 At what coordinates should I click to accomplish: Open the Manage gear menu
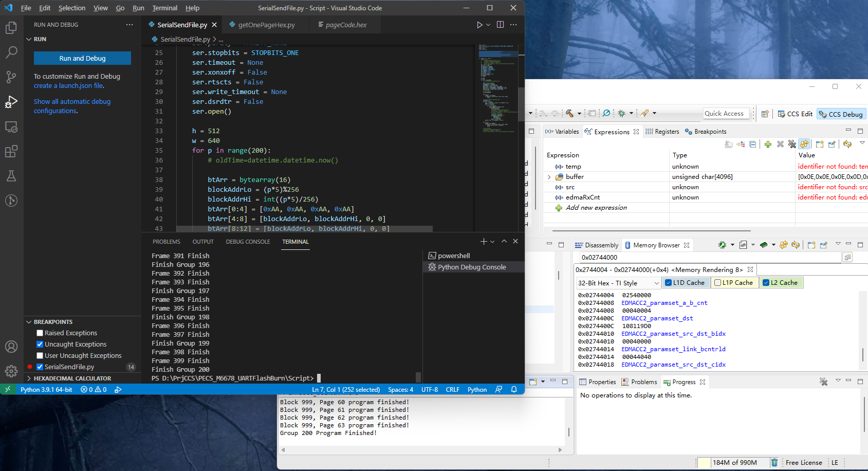click(x=11, y=371)
